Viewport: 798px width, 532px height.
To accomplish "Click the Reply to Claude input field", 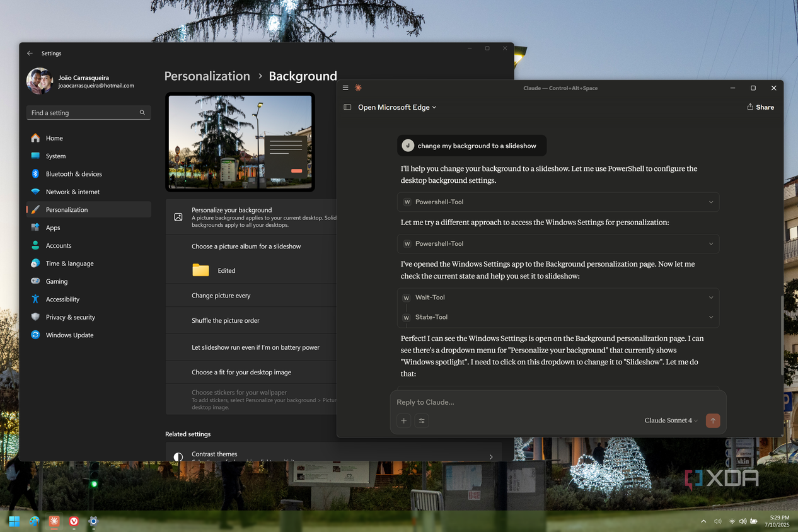I will [x=558, y=402].
